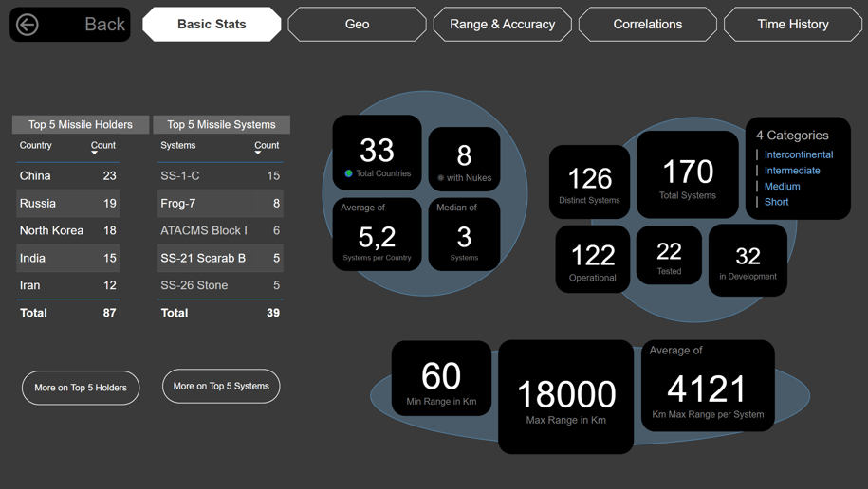The height and width of the screenshot is (489, 868).
Task: Click the 8 with Nukes card
Action: [x=464, y=159]
